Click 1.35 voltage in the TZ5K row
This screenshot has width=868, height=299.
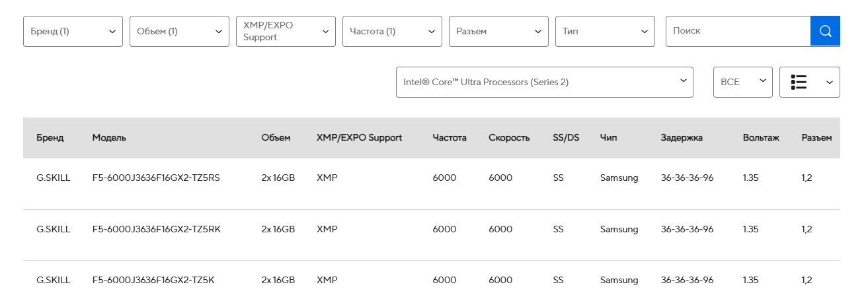tap(750, 280)
